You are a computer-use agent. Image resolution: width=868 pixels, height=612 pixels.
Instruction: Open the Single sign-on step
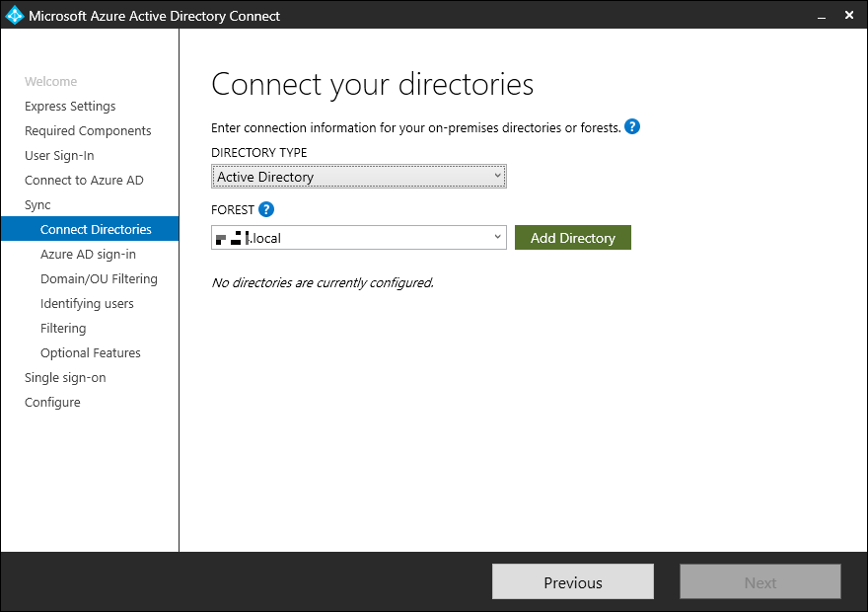point(65,378)
